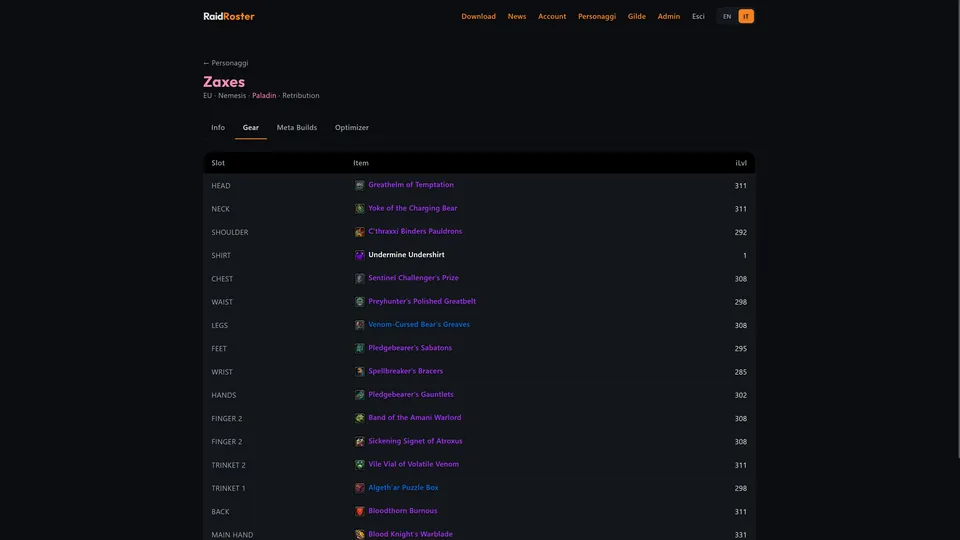The width and height of the screenshot is (960, 540).
Task: Click the page vertical scrollbar
Action: [957, 230]
